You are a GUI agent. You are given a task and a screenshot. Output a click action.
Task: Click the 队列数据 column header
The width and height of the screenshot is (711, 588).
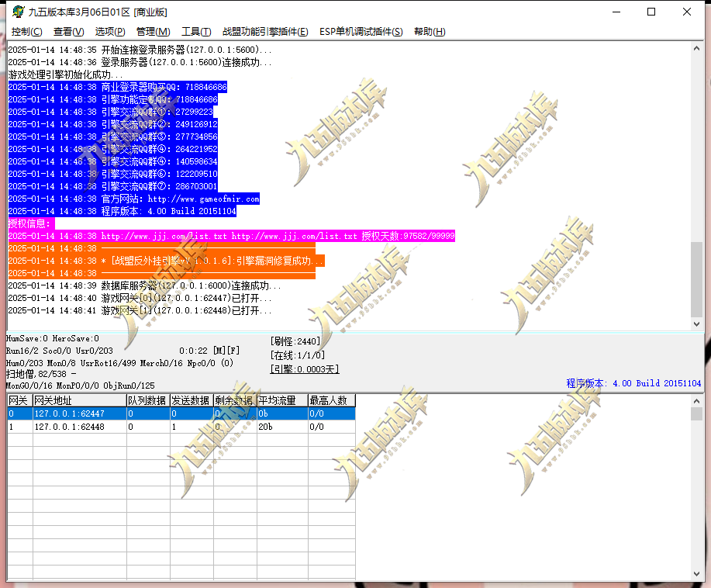point(148,400)
